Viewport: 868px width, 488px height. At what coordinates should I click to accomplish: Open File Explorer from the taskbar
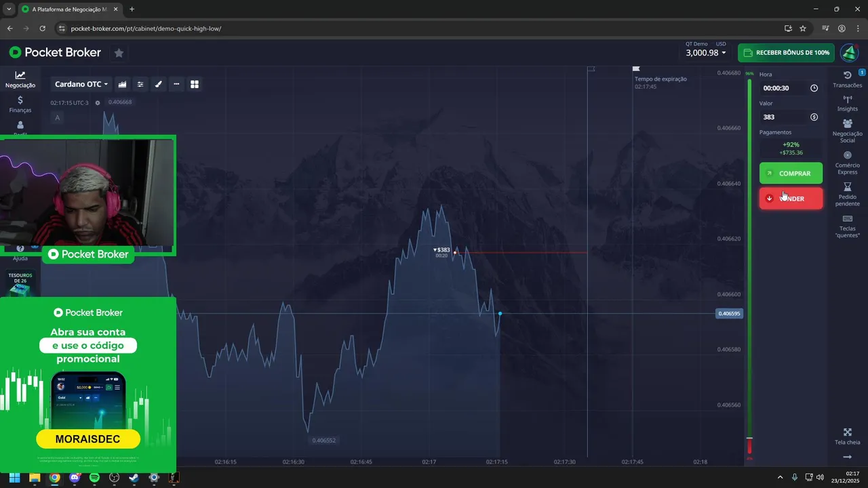pos(35,478)
